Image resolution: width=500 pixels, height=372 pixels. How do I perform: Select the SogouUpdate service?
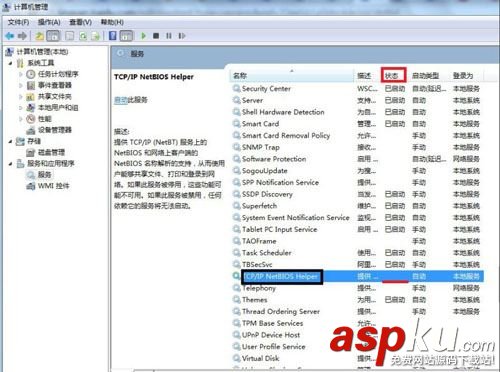[358, 171]
